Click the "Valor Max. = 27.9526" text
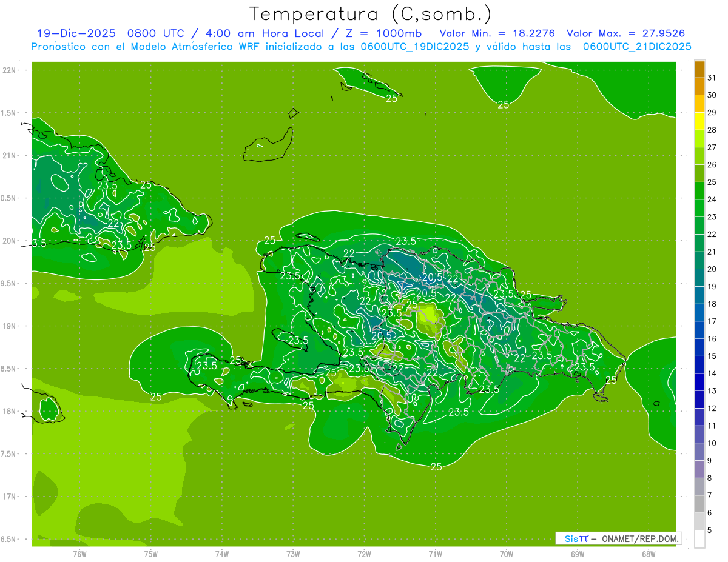The width and height of the screenshot is (728, 562). pos(625,33)
